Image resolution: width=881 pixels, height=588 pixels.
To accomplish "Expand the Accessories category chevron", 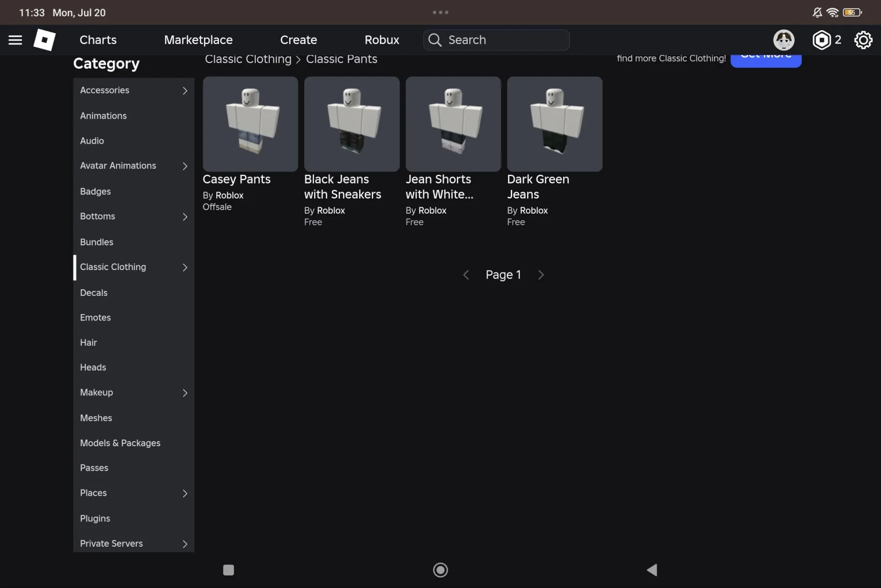I will tap(185, 91).
